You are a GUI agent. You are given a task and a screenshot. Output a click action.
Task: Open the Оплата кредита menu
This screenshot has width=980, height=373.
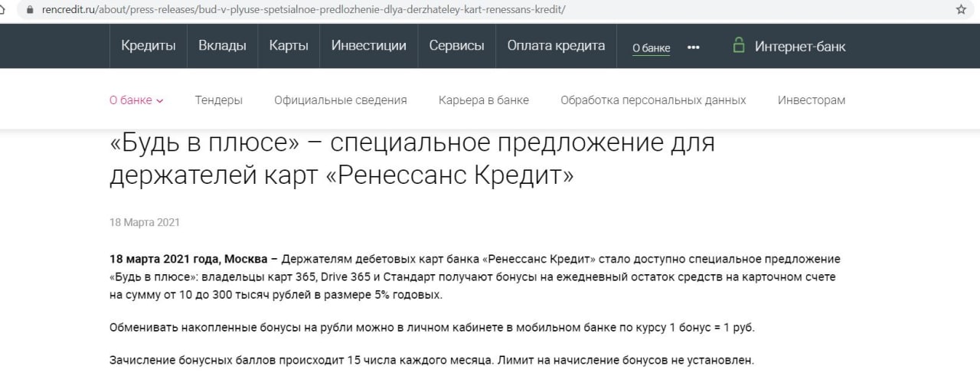[556, 45]
